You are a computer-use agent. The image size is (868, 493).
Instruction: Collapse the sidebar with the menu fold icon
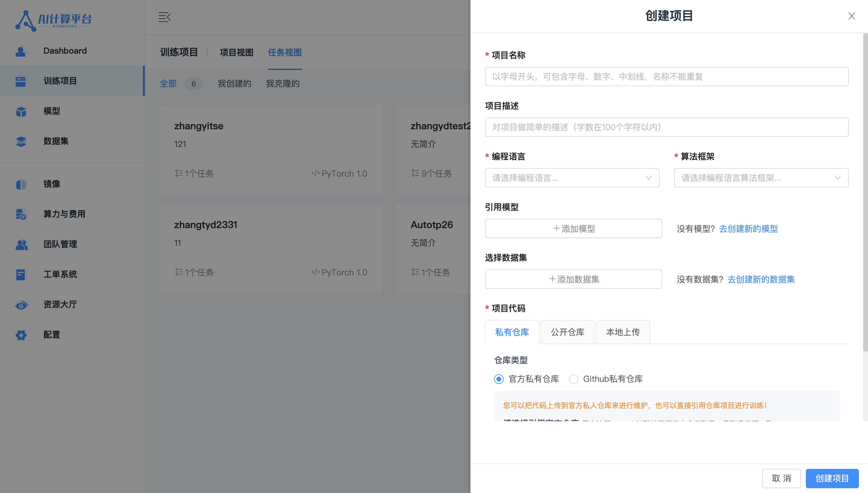(165, 17)
